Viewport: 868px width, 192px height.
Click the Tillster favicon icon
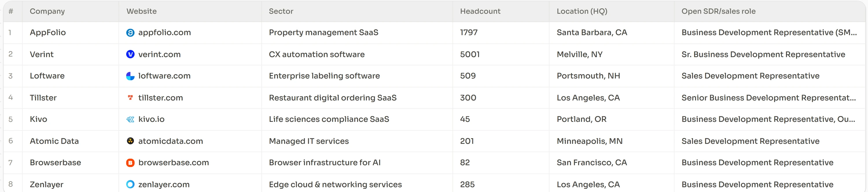coord(130,98)
